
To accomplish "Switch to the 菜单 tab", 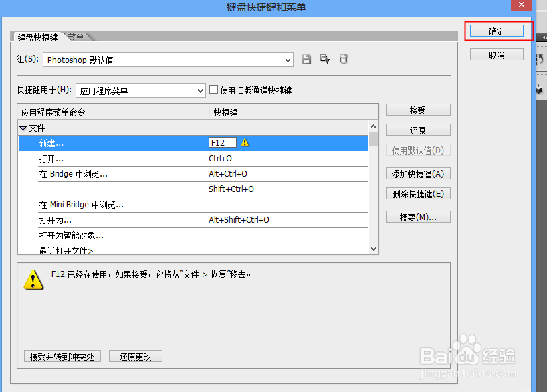I will pos(75,37).
